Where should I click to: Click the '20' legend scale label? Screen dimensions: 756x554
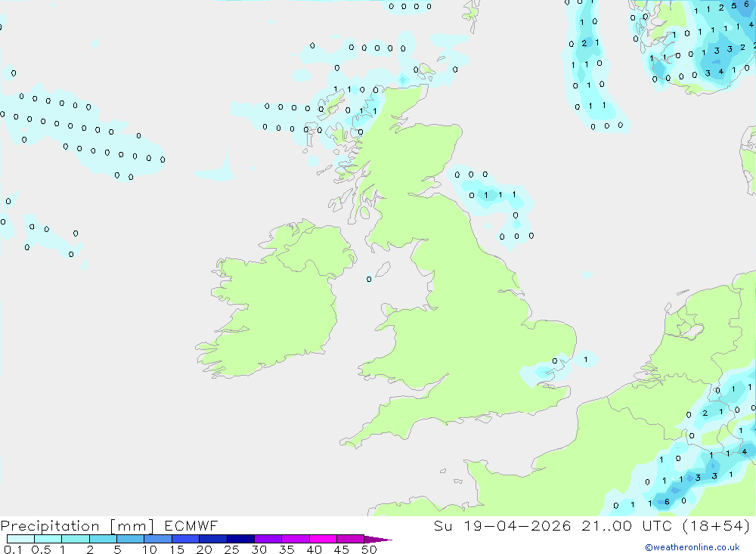[204, 549]
